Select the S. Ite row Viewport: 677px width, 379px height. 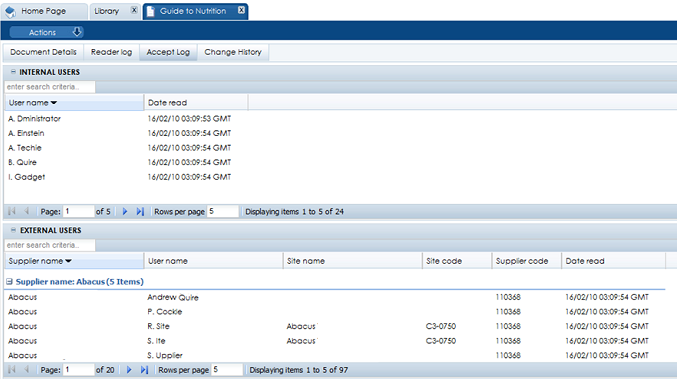(335, 341)
